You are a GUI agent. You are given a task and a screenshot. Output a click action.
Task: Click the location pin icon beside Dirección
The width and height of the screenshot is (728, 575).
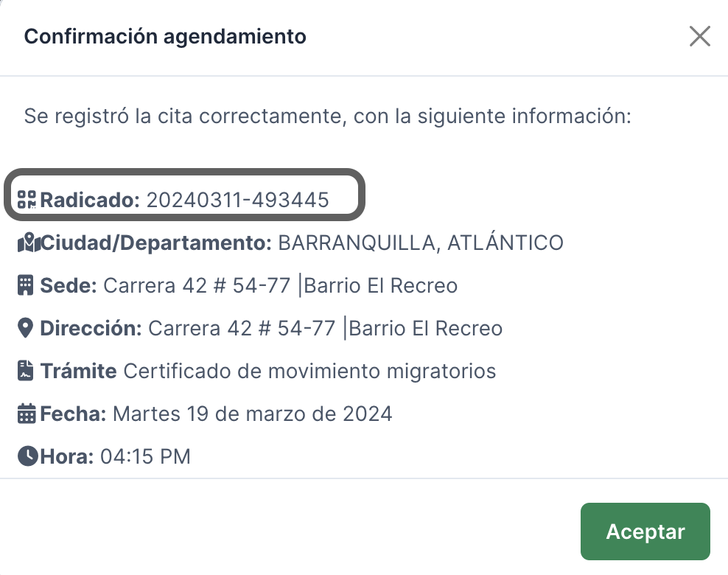tap(26, 328)
